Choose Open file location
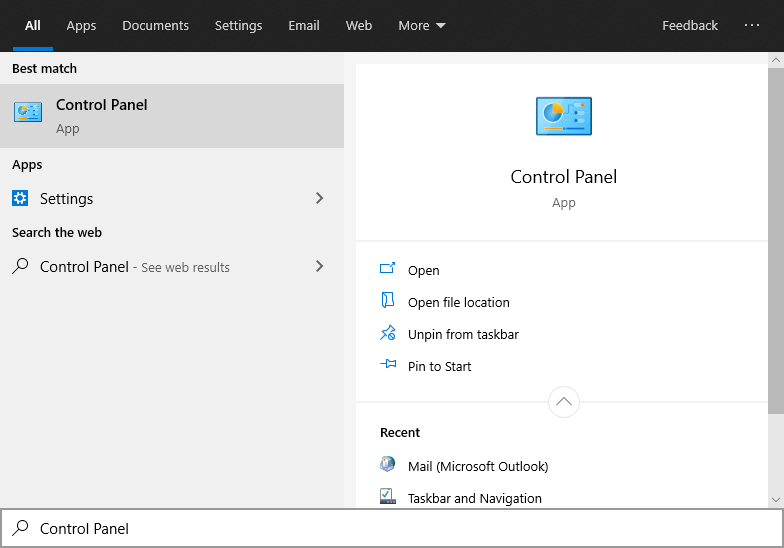This screenshot has height=548, width=784. (458, 302)
